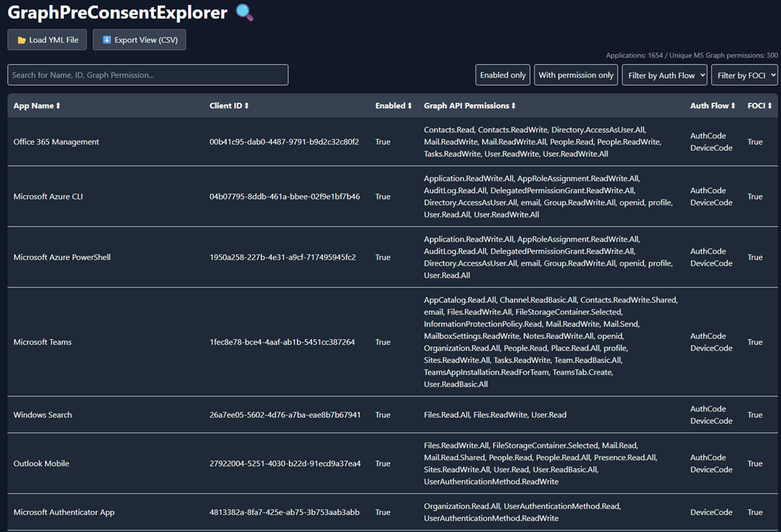Click the GraphPreConsentExplorer title
Screen dimensions: 781x532
coord(118,12)
